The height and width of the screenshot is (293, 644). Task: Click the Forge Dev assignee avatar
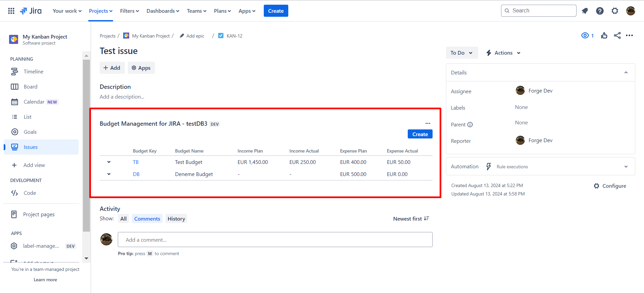pyautogui.click(x=520, y=91)
